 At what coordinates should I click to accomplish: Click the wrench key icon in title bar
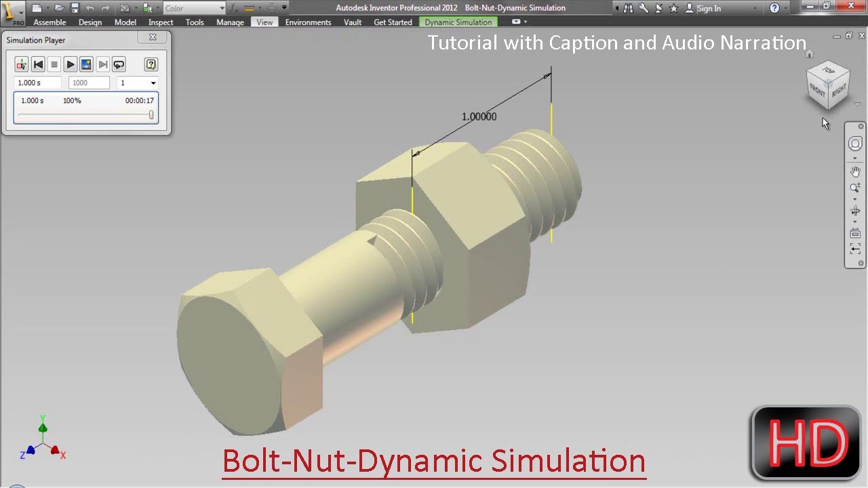[644, 8]
